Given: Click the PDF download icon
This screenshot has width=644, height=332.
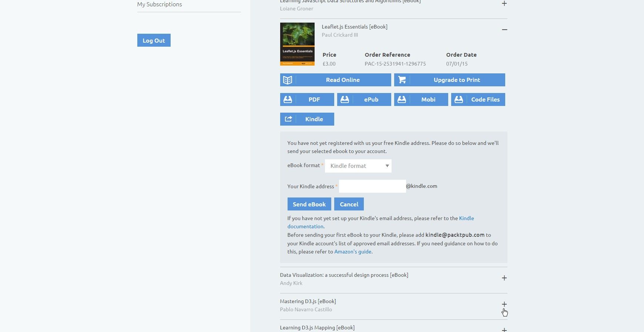Looking at the screenshot, I should [x=288, y=99].
